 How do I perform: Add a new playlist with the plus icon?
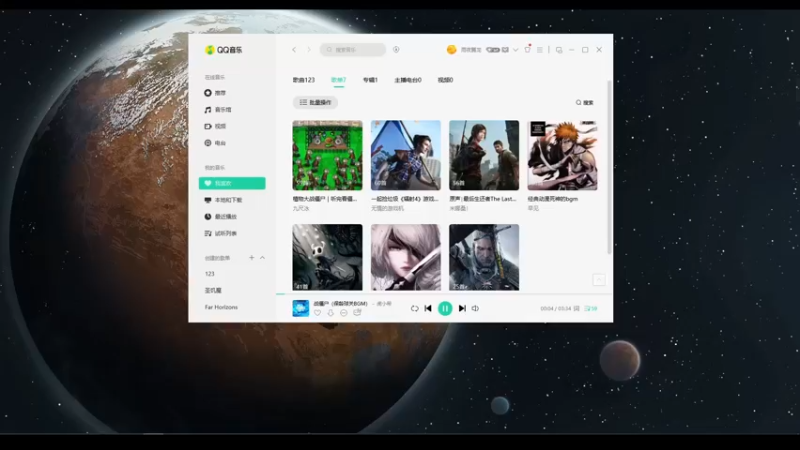(x=252, y=258)
